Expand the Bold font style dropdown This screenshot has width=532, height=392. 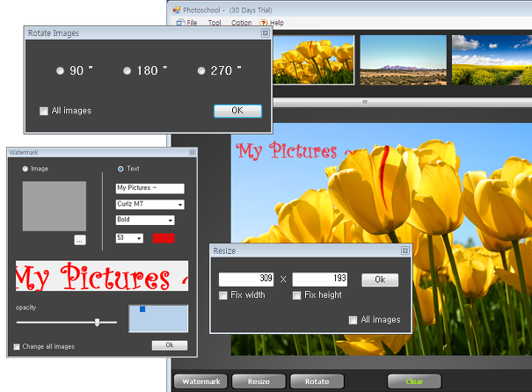[x=171, y=220]
